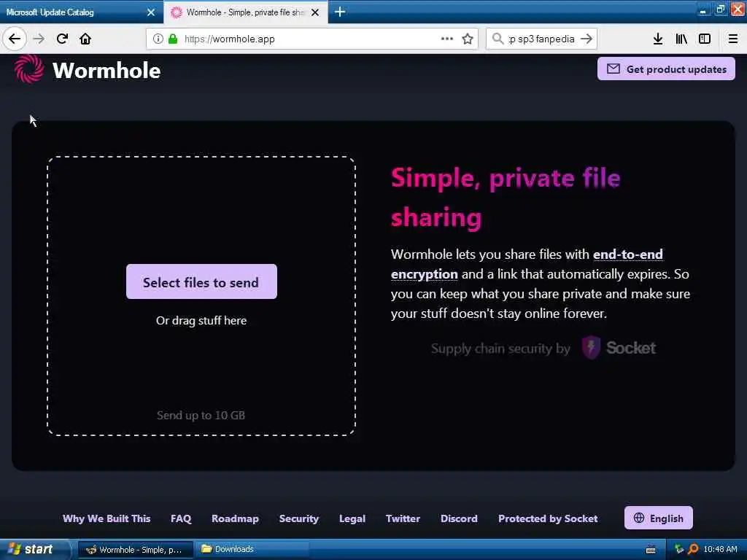Image resolution: width=747 pixels, height=560 pixels.
Task: Minimize the browser window
Action: coord(703,10)
